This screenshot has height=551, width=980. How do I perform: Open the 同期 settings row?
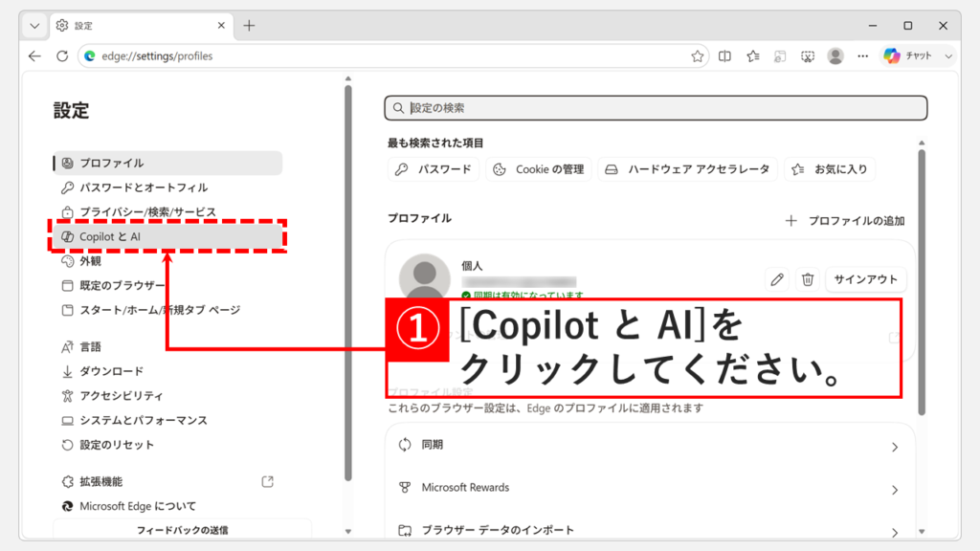click(x=650, y=446)
